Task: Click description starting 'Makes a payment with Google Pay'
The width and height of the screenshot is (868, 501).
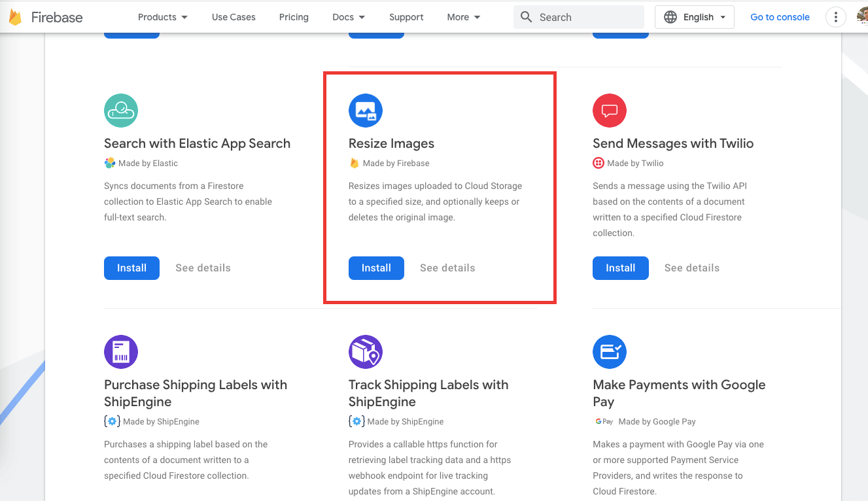Action: (678, 468)
